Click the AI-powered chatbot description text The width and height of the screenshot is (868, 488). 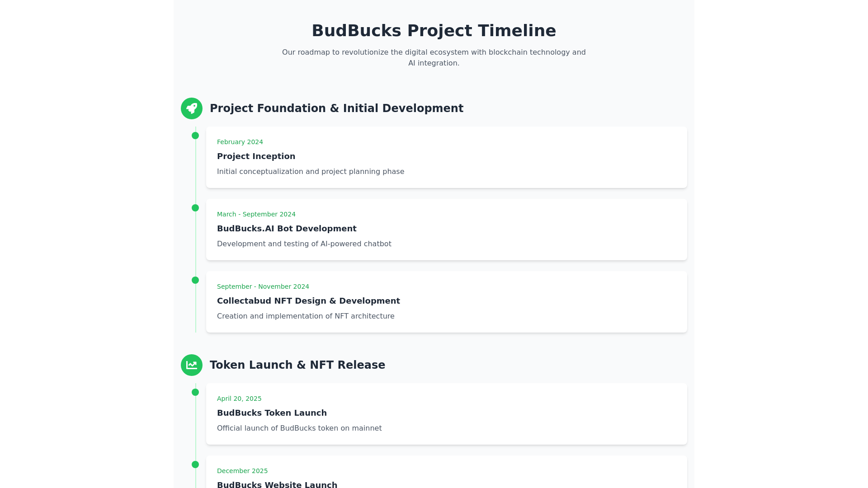[304, 244]
